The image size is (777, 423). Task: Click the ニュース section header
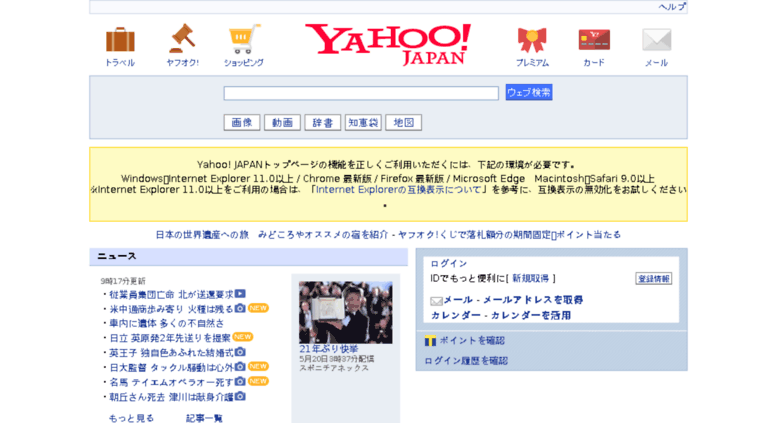coord(248,257)
